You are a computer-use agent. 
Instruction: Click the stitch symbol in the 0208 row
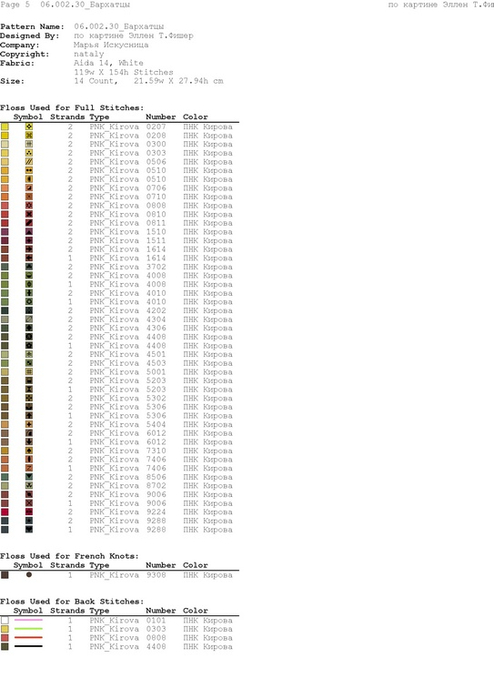(29, 136)
